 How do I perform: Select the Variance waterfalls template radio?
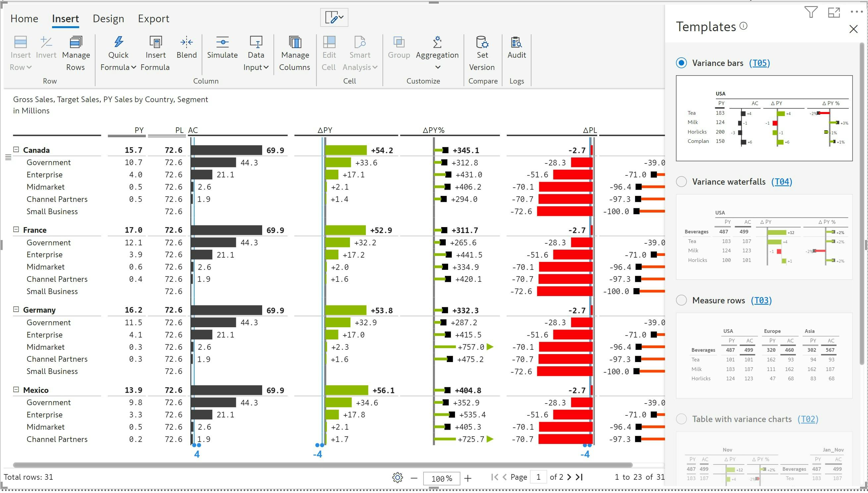tap(681, 182)
